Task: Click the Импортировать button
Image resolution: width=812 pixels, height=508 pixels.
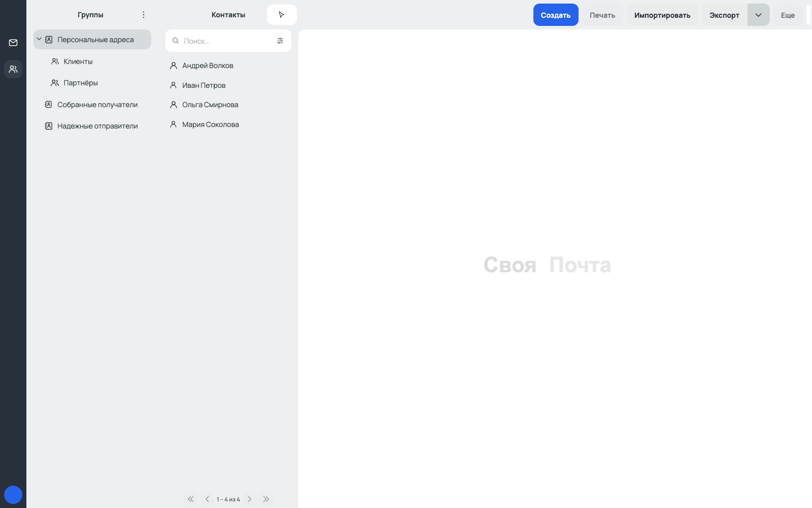Action: (x=662, y=15)
